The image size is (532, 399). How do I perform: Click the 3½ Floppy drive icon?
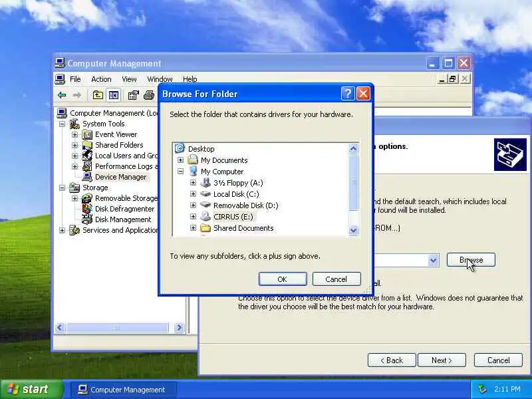[205, 182]
